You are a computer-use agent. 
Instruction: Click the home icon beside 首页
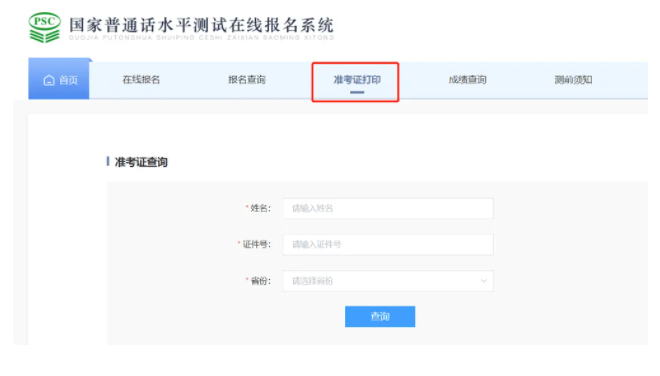pyautogui.click(x=49, y=80)
